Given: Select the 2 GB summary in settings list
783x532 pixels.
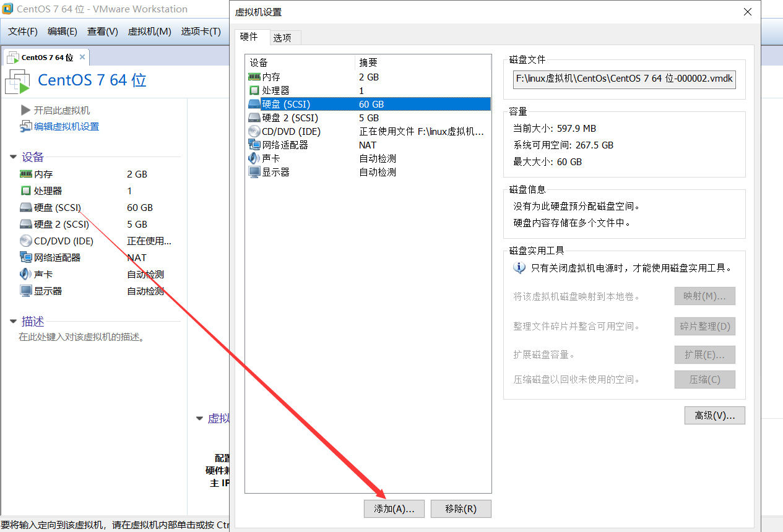Looking at the screenshot, I should point(369,77).
